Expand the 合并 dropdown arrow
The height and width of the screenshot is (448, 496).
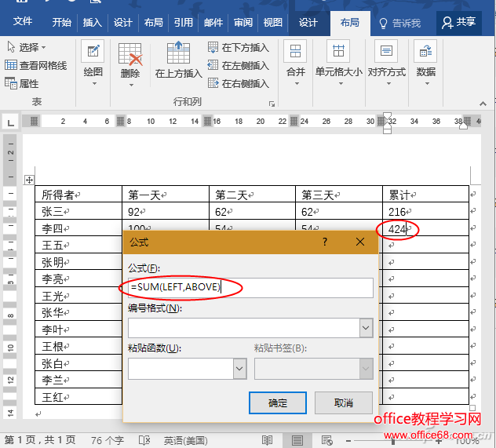tap(297, 84)
